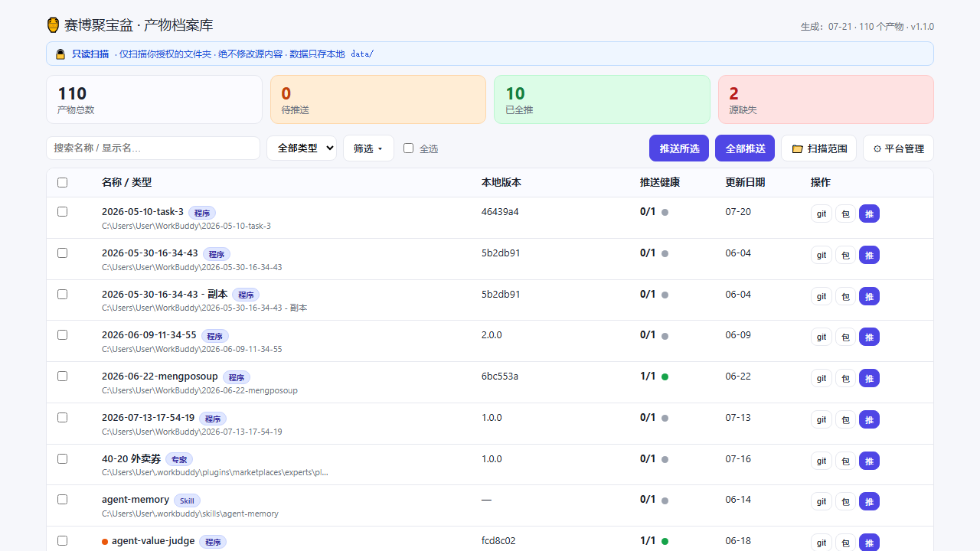980x551 pixels.
Task: Click version 46439a4
Action: click(x=500, y=211)
